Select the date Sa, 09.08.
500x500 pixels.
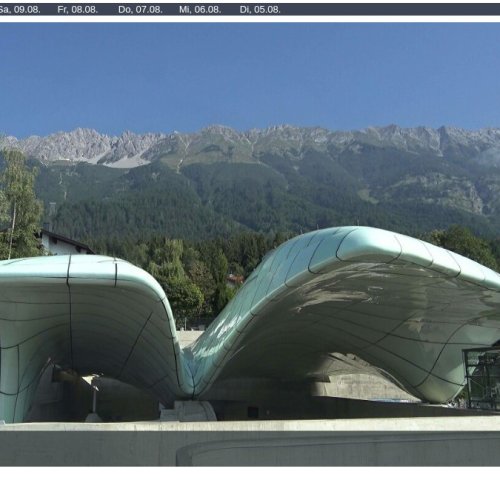[20, 10]
